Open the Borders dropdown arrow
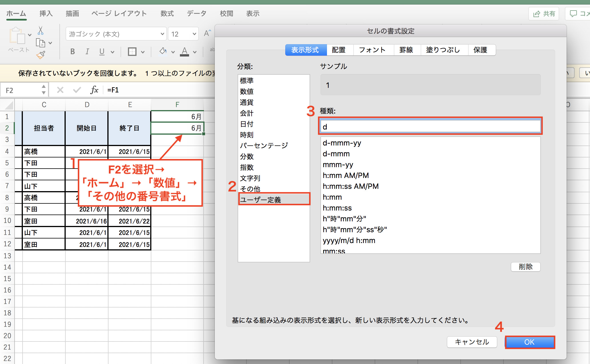The image size is (590, 364). (143, 52)
